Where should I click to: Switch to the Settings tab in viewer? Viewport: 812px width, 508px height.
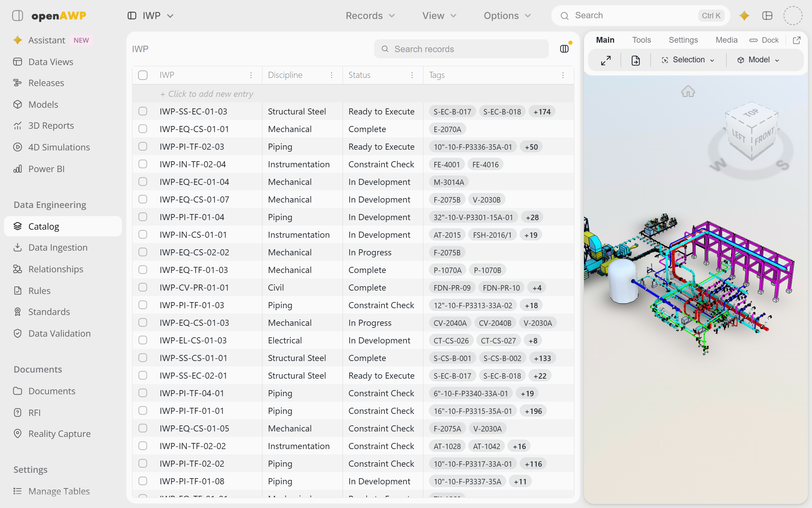[x=683, y=40]
